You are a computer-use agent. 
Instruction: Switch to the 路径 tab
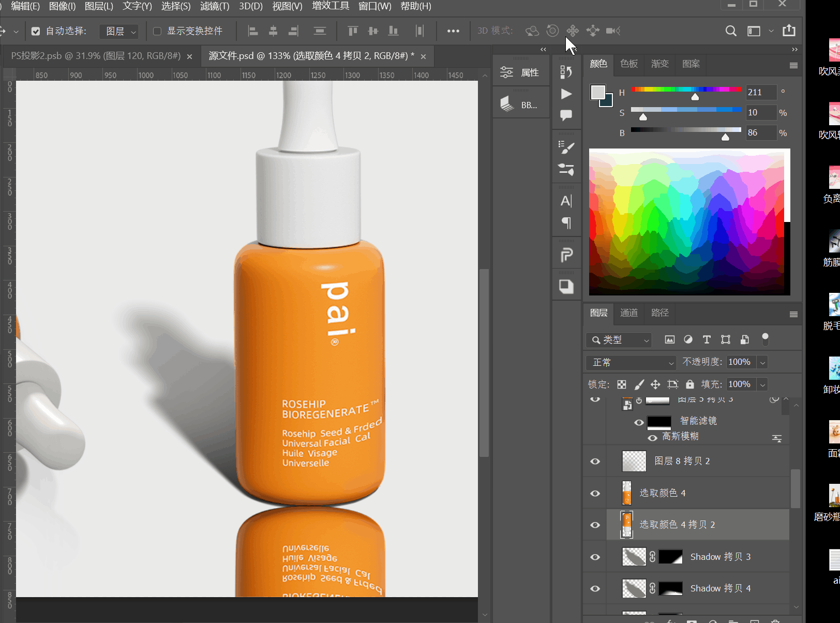pos(660,313)
